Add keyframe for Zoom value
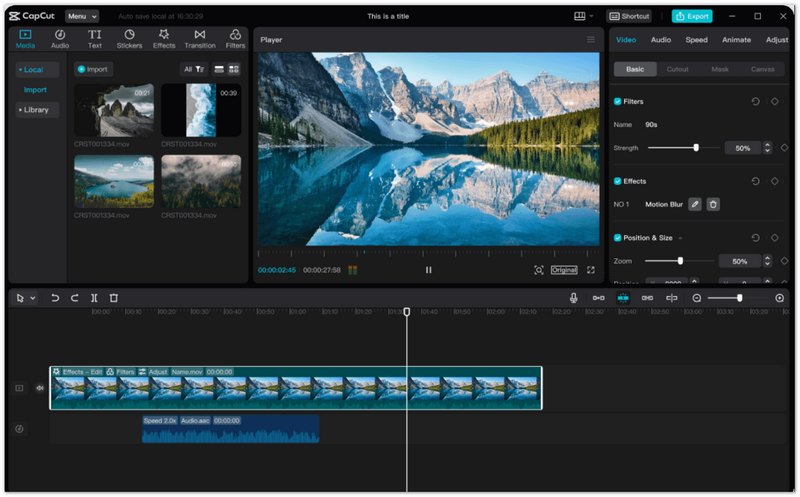 pyautogui.click(x=785, y=261)
